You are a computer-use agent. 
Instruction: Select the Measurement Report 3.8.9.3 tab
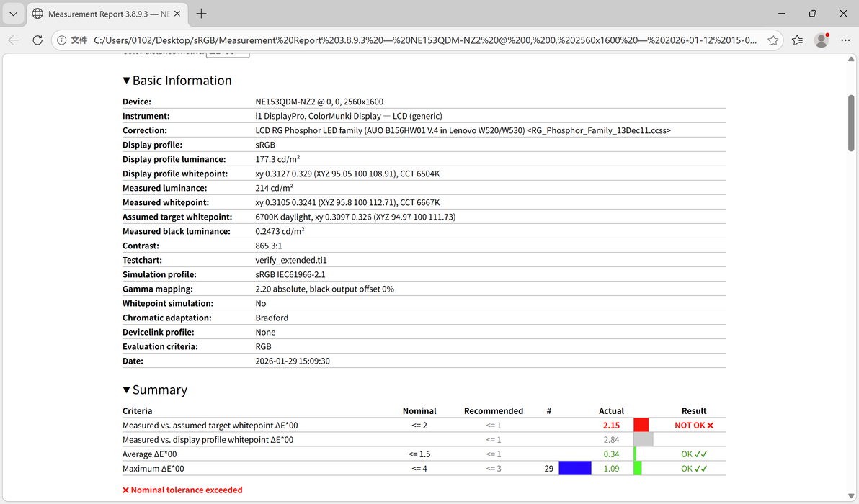[107, 14]
